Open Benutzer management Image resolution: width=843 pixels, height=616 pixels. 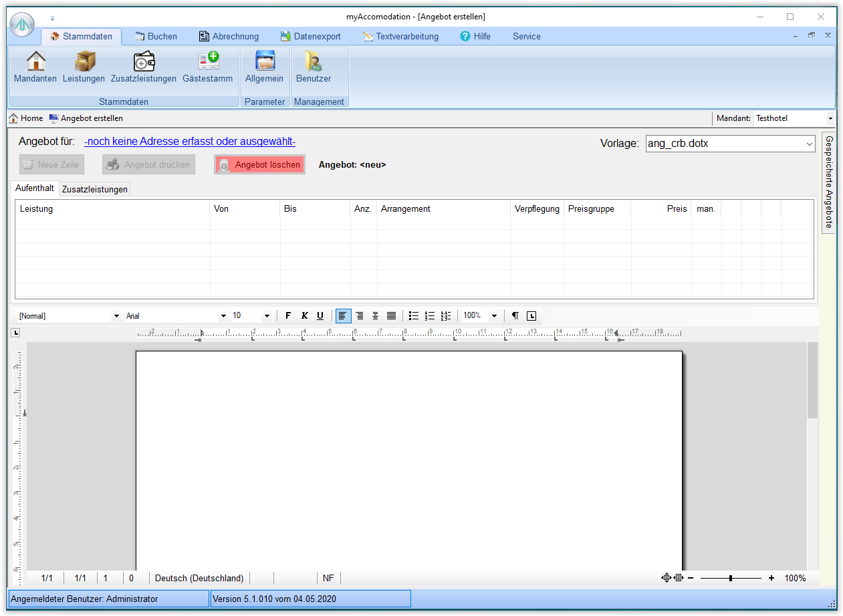(313, 67)
